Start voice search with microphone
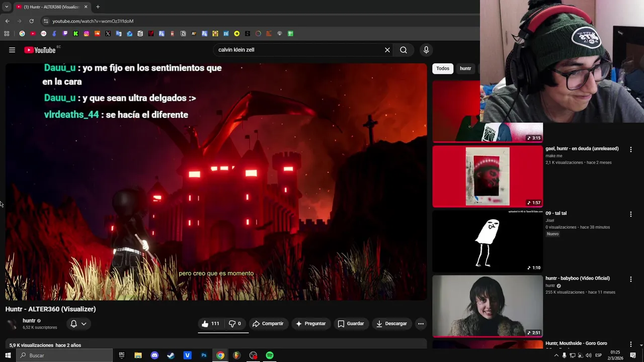This screenshot has width=644, height=362. (426, 50)
